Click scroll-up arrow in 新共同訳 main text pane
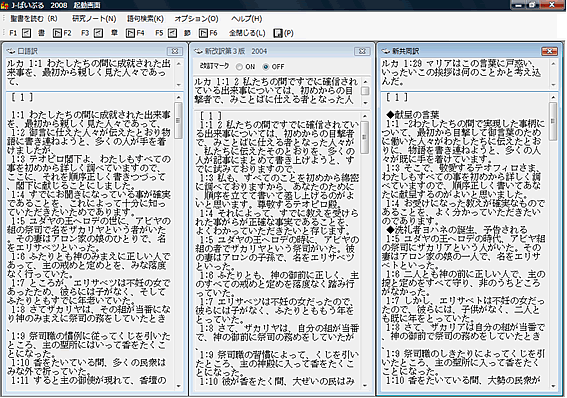Screen dimensions: 567x398 coord(553,97)
